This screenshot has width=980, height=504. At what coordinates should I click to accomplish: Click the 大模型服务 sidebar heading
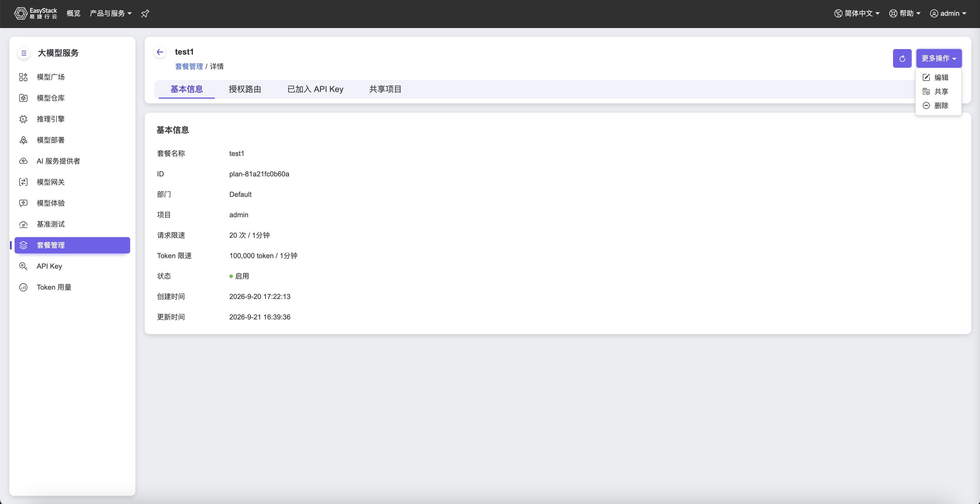(58, 53)
